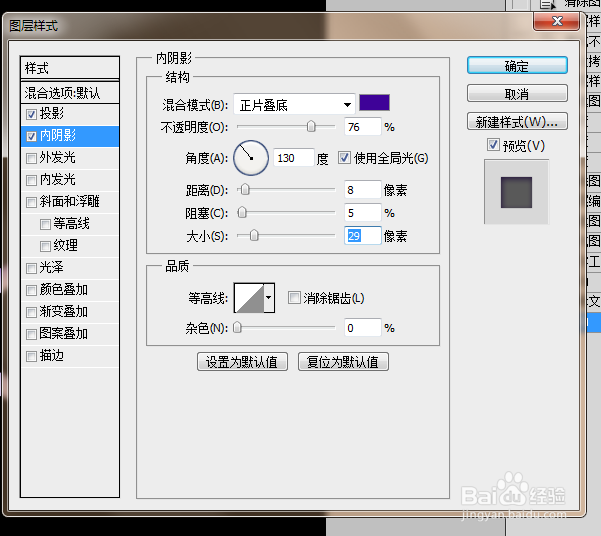Screen dimensions: 601x536
Task: Click the 设置为默认值 button
Action: [x=242, y=362]
